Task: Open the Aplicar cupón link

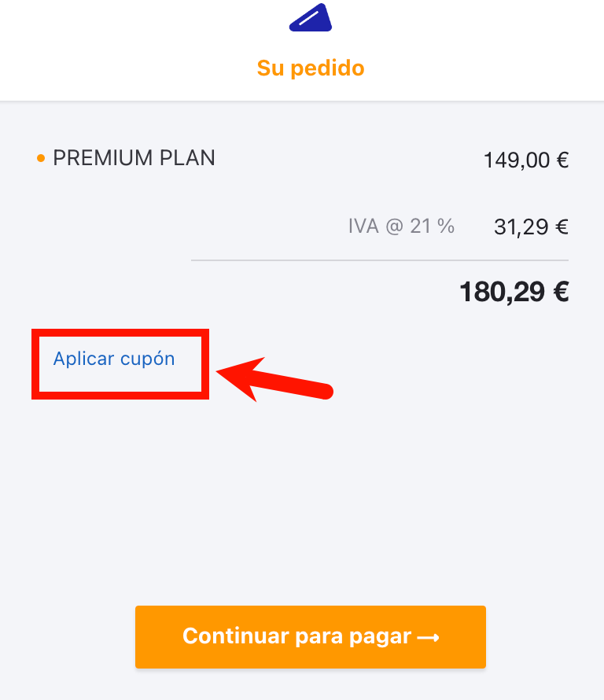Action: click(114, 359)
